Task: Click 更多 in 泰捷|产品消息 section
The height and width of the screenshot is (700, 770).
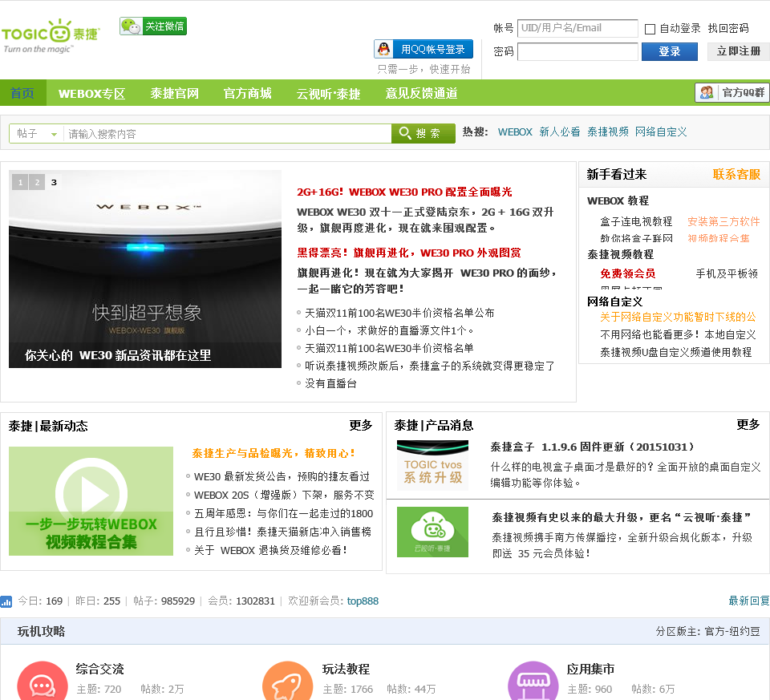Action: (748, 425)
